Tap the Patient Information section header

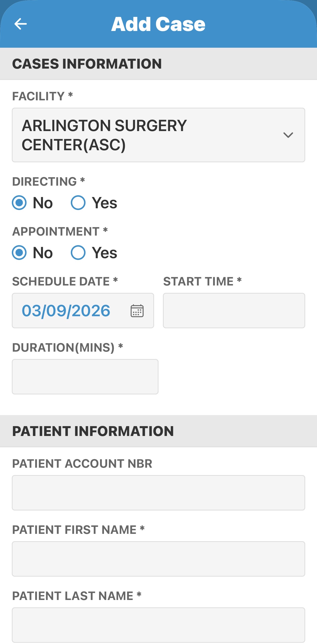(93, 431)
